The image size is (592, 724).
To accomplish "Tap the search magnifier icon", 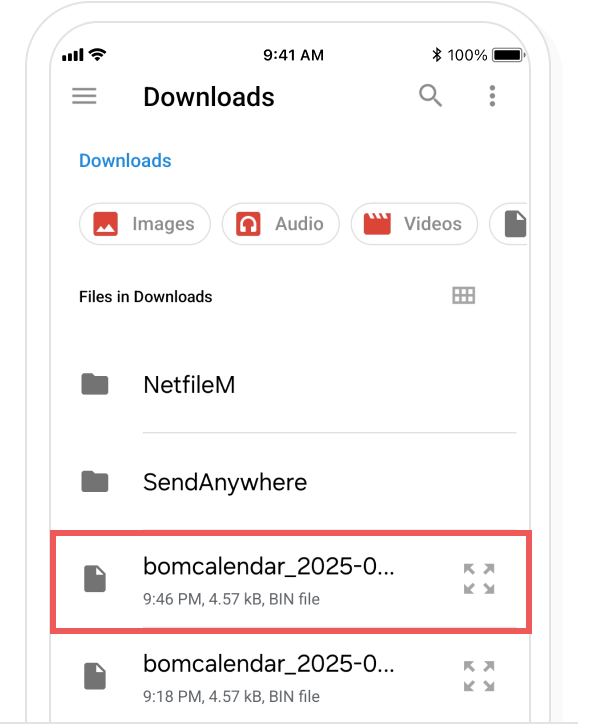I will 430,96.
